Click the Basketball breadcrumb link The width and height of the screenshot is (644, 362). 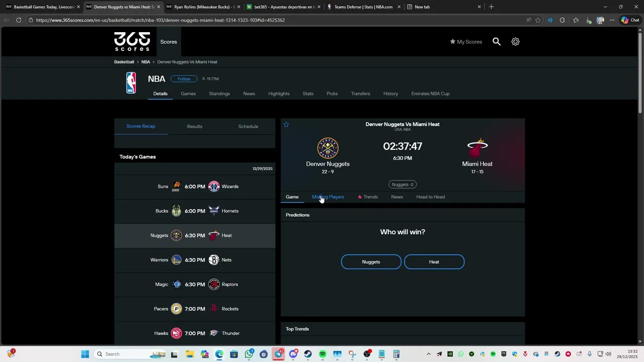click(x=124, y=62)
